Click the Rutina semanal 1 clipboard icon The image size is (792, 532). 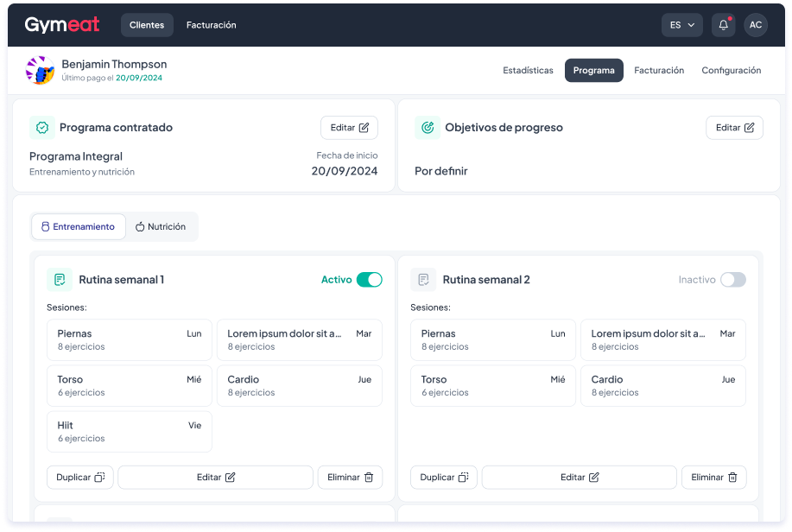[60, 280]
